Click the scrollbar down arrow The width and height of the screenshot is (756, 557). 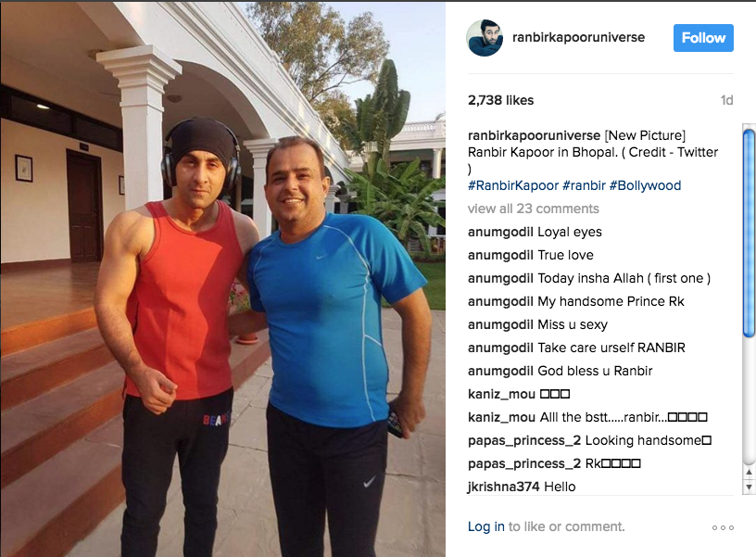pyautogui.click(x=749, y=487)
